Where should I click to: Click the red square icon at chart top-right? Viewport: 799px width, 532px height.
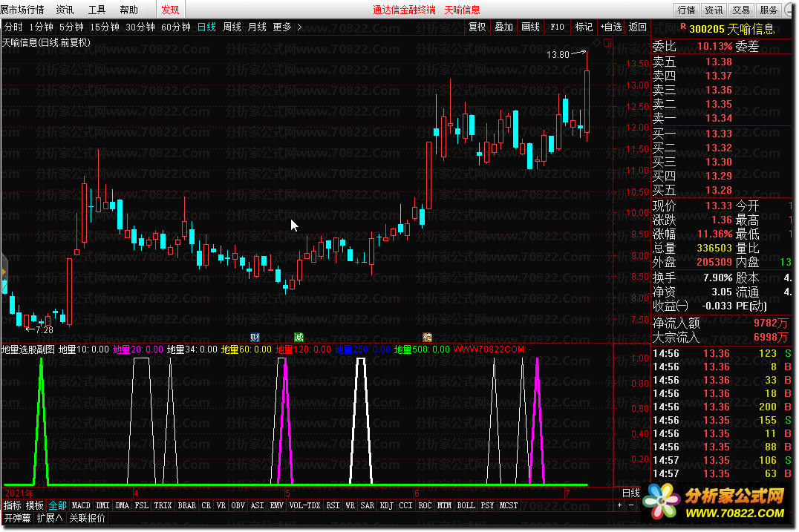(x=607, y=42)
